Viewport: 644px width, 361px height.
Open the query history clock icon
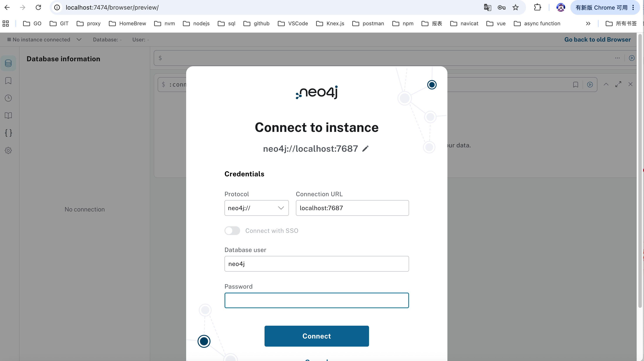8,98
